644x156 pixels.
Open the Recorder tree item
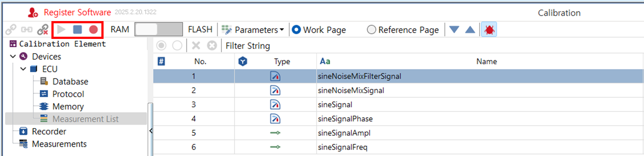point(49,131)
